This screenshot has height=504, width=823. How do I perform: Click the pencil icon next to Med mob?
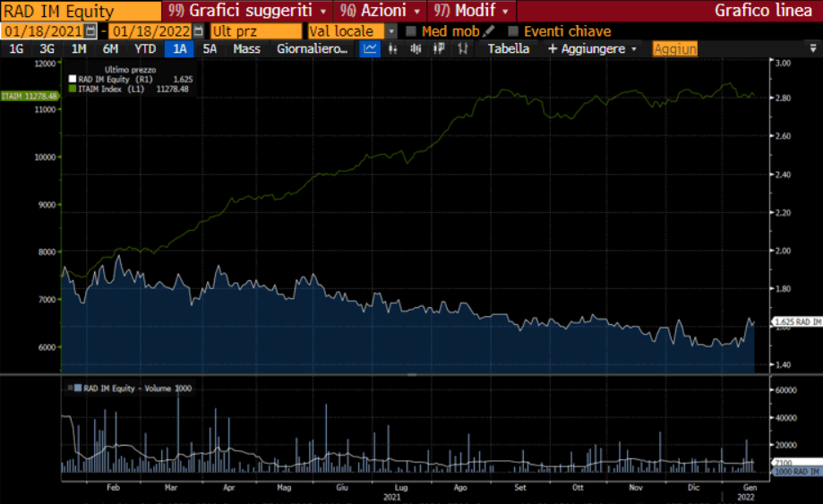(489, 31)
